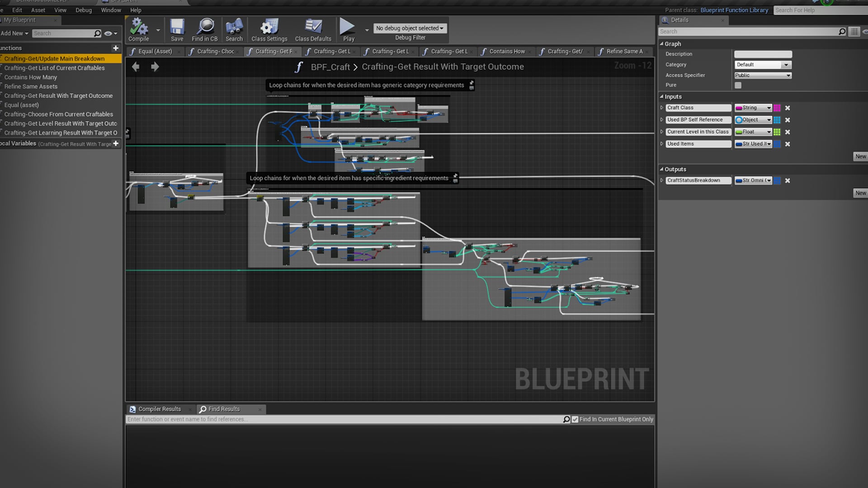Open the No debug object selected dropdown
868x488 pixels.
point(410,28)
